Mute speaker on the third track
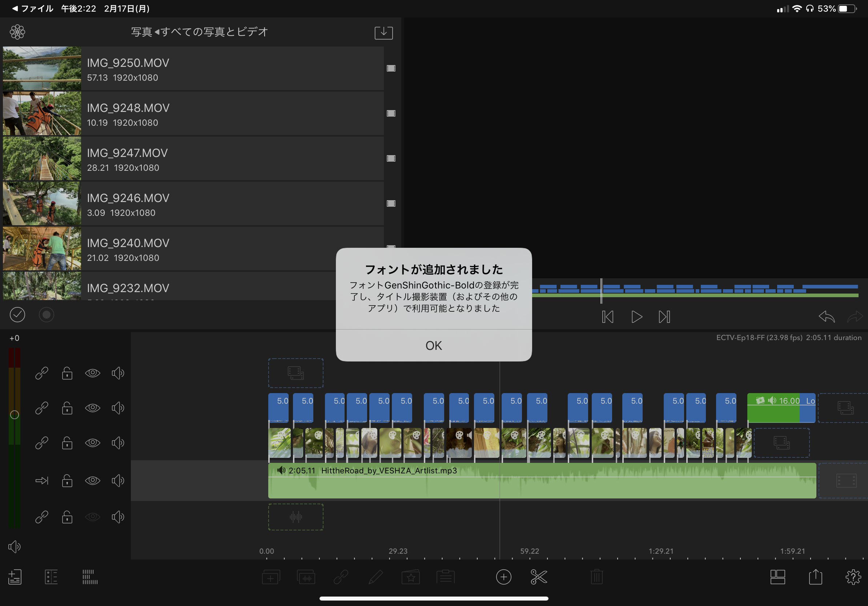 click(117, 443)
